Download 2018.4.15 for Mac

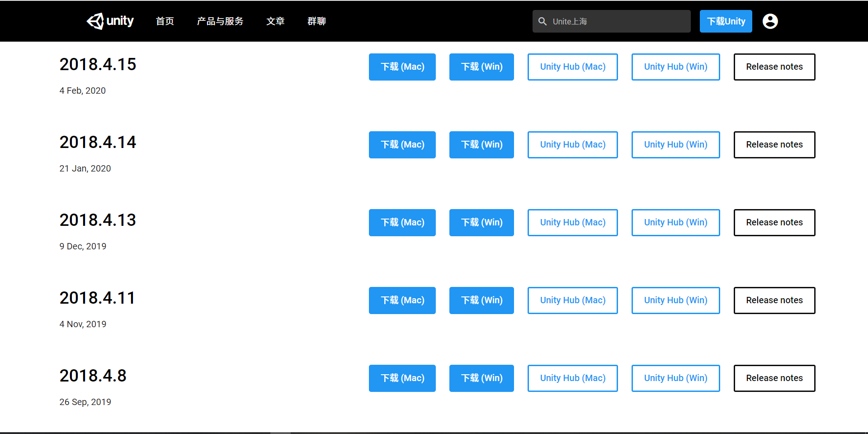tap(402, 67)
